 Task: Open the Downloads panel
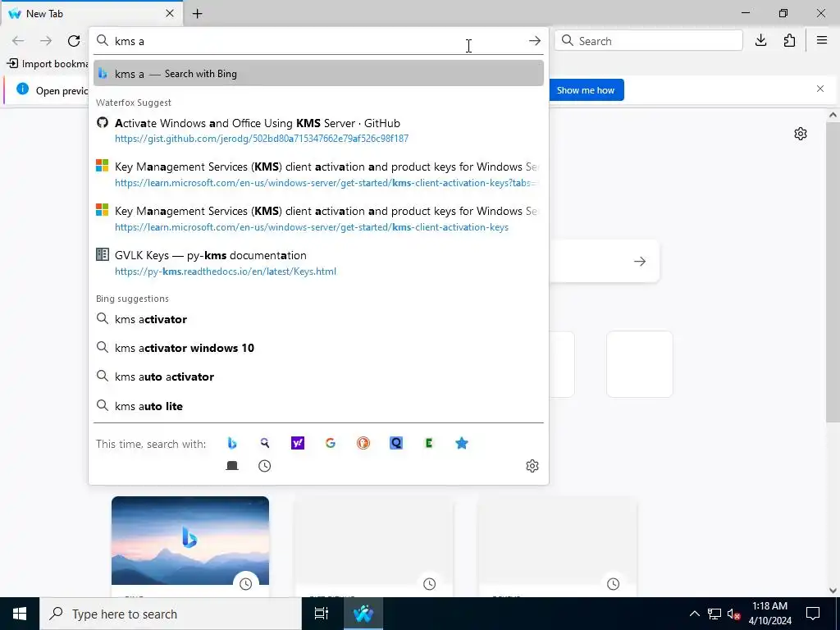point(760,41)
